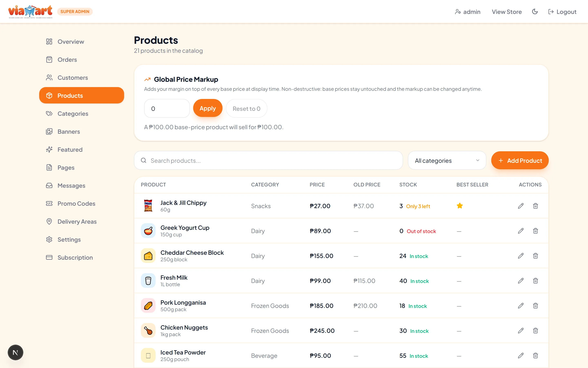Viewport: 588px width, 368px height.
Task: Log out of the admin panel
Action: click(x=562, y=12)
